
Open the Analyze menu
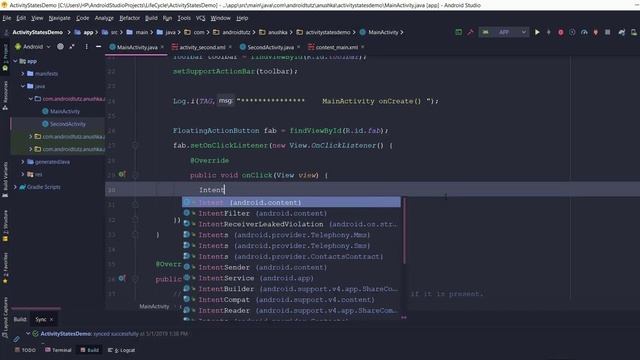pos(104,18)
